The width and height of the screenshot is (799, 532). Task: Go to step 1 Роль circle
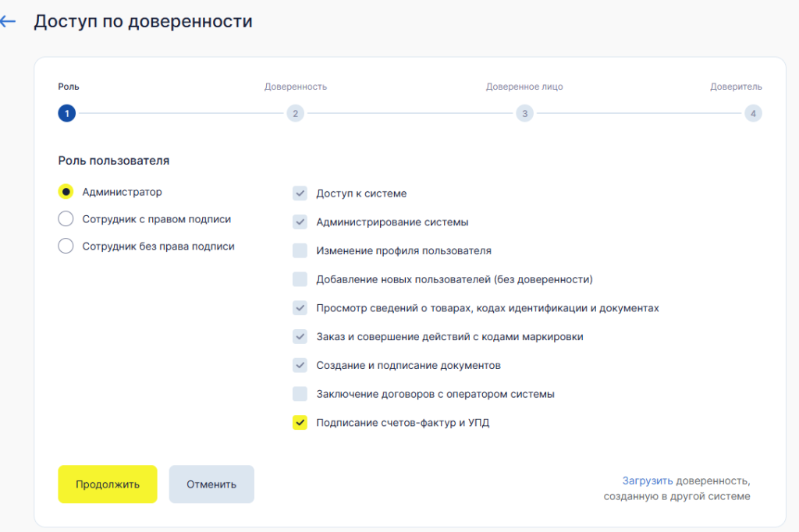coord(67,113)
